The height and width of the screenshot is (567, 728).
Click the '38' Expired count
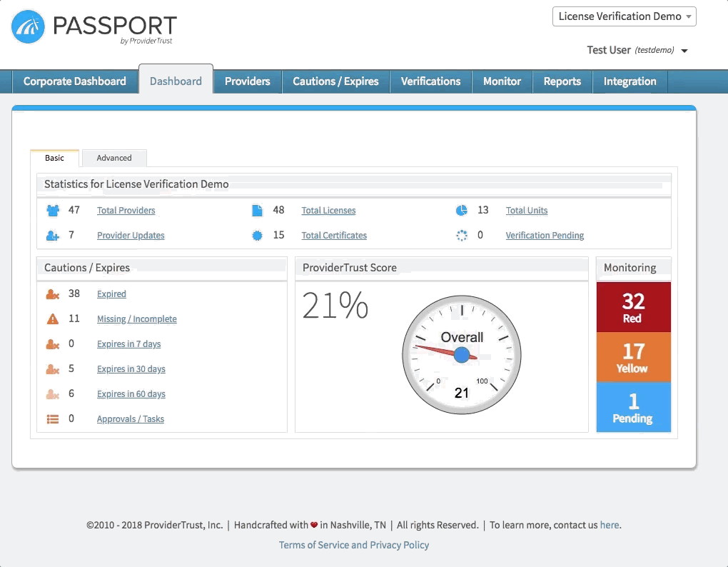[74, 293]
